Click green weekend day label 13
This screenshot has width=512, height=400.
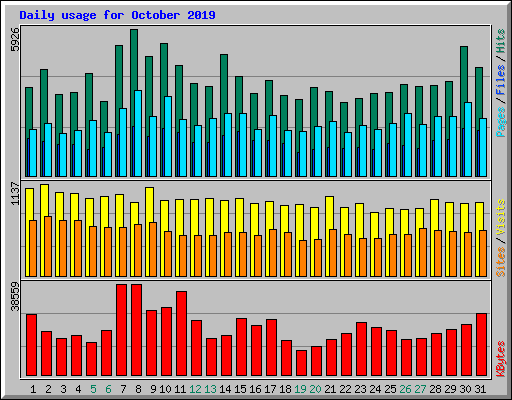coord(210,389)
